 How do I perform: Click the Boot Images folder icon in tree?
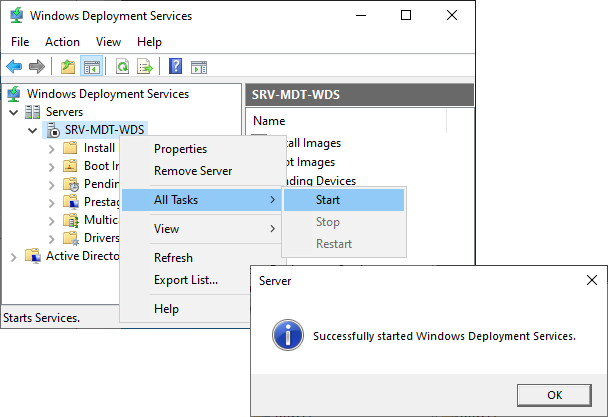coord(70,166)
